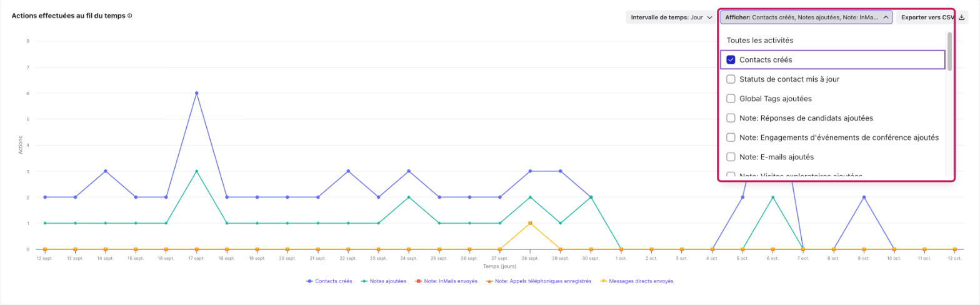Click the Note: InMails envoyés legend square

pyautogui.click(x=417, y=281)
